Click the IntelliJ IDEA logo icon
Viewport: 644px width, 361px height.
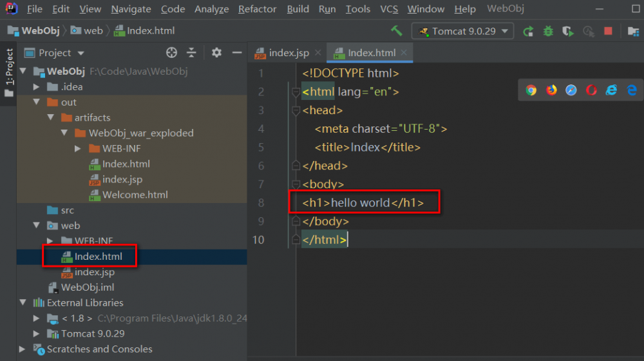pyautogui.click(x=11, y=8)
